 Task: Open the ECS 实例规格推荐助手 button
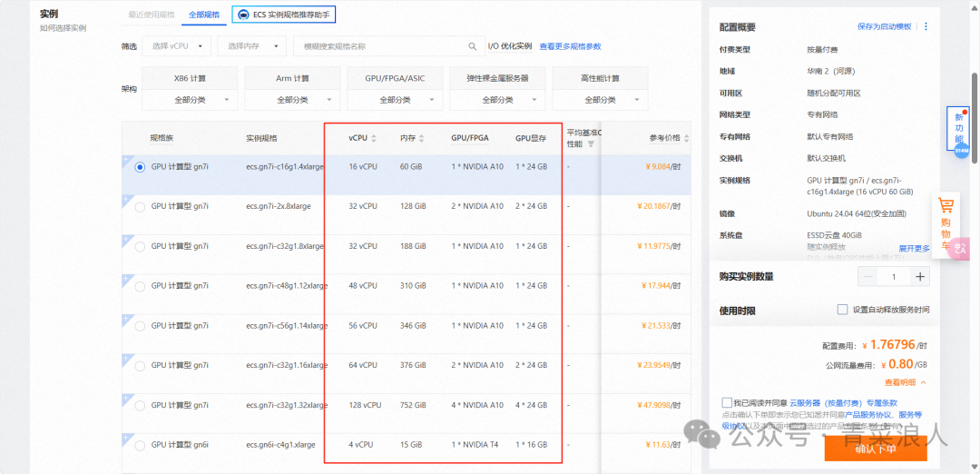click(284, 15)
